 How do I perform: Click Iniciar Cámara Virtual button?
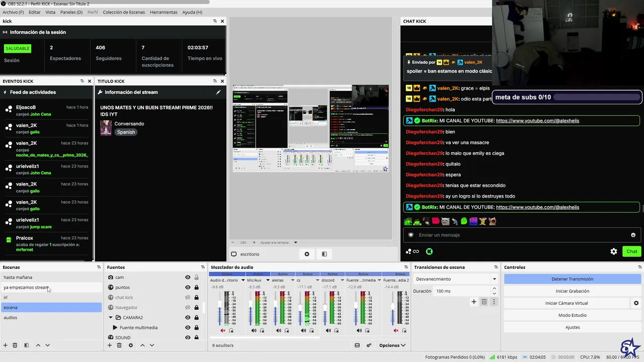(567, 303)
